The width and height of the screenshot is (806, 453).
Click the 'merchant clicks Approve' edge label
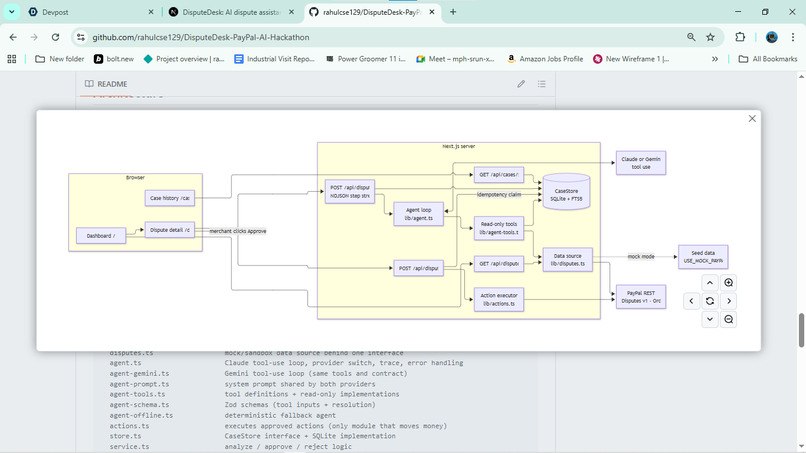[x=237, y=231]
